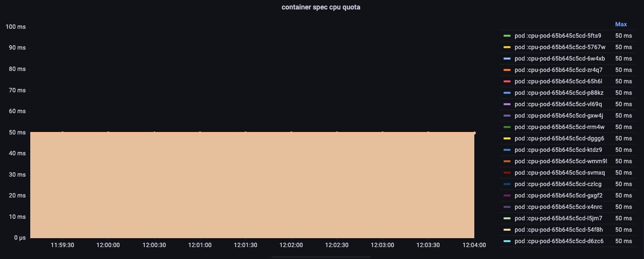Isolate legend entry cpu-pod-65b645c5cd-czlcg
This screenshot has height=259, width=644.
pos(558,184)
